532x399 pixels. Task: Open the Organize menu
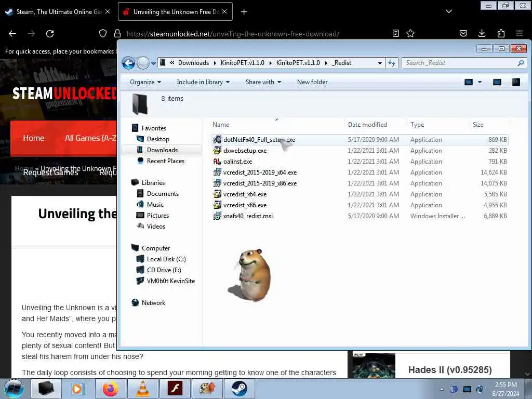tap(145, 82)
